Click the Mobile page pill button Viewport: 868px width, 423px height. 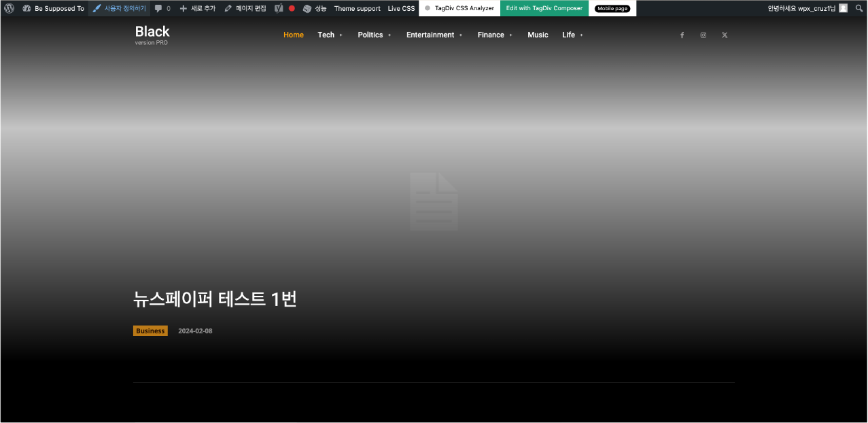coord(612,8)
